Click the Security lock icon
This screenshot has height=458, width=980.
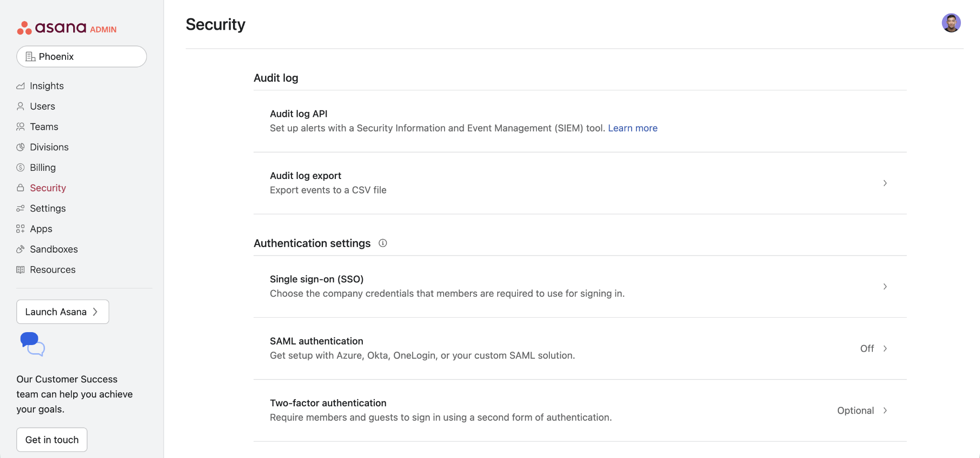[x=20, y=188]
